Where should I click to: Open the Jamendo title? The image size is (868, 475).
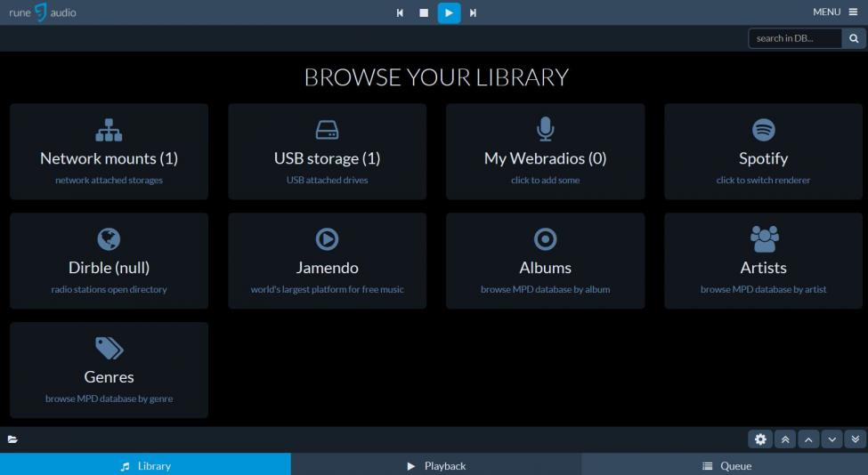(327, 268)
